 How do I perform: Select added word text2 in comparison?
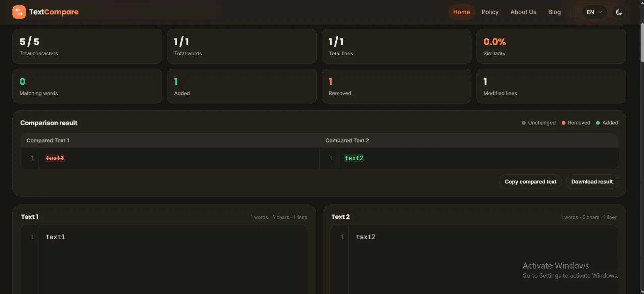(354, 158)
